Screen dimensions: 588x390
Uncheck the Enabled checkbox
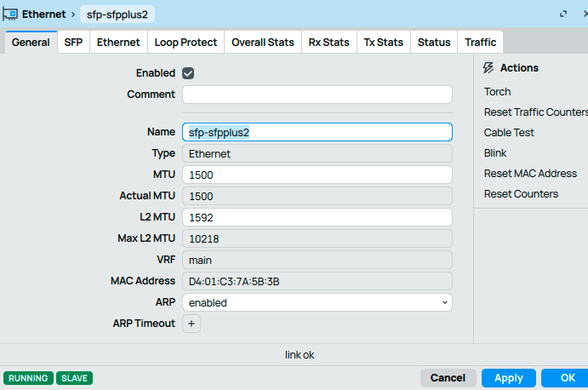pos(188,73)
